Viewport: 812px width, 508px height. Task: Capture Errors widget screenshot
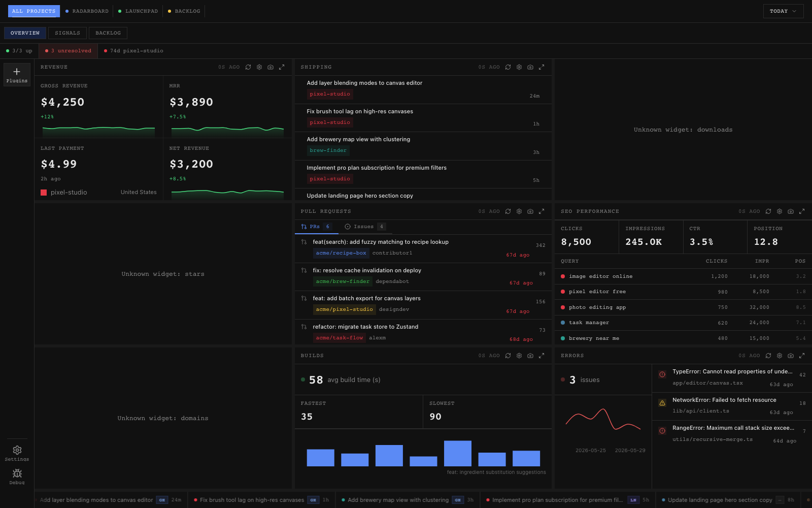[x=791, y=356]
